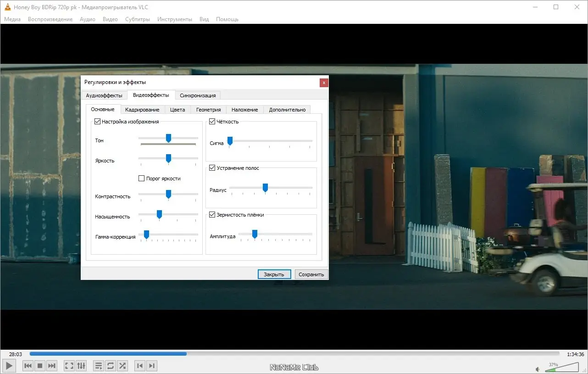The height and width of the screenshot is (374, 588).
Task: Toggle Зернистость плёнки checkbox
Action: click(x=212, y=214)
